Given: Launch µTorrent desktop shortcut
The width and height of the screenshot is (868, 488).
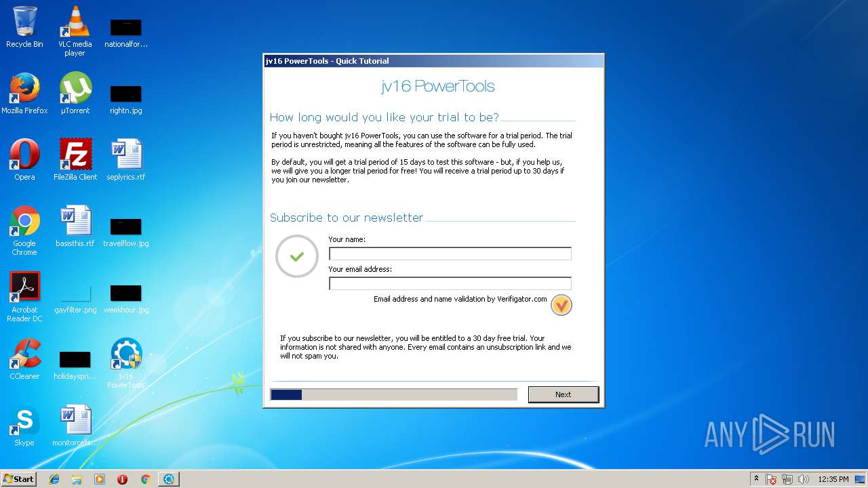Looking at the screenshot, I should (75, 94).
